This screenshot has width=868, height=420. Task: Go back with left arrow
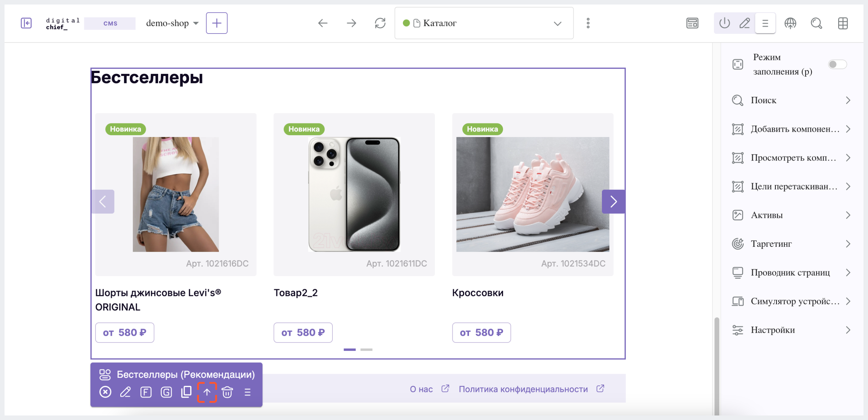tap(323, 23)
